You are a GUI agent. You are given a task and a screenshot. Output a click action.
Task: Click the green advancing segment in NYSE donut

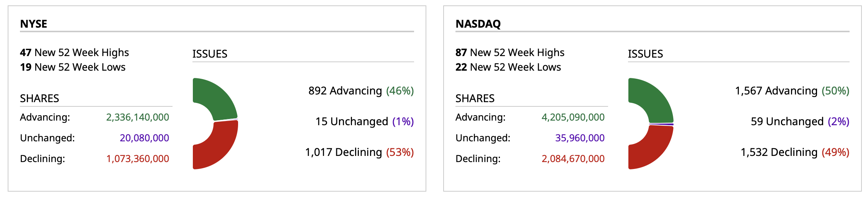click(x=217, y=98)
